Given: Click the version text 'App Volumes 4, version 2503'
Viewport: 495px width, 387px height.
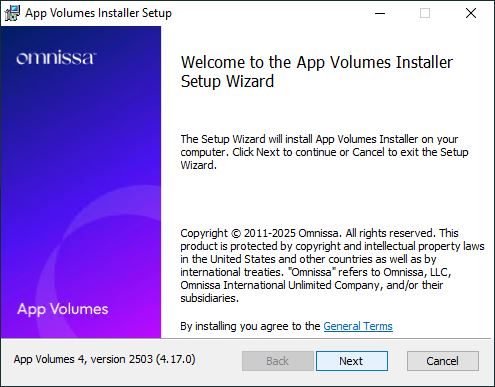Looking at the screenshot, I should coord(104,359).
